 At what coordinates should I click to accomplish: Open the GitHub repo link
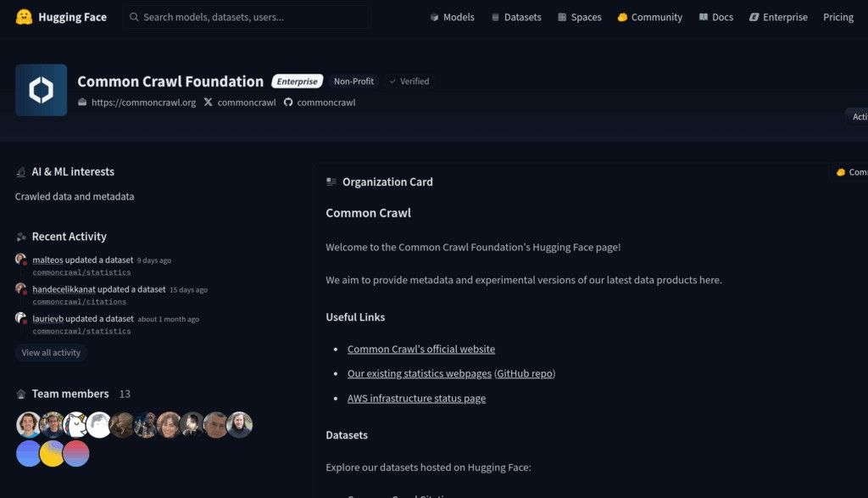tap(525, 373)
